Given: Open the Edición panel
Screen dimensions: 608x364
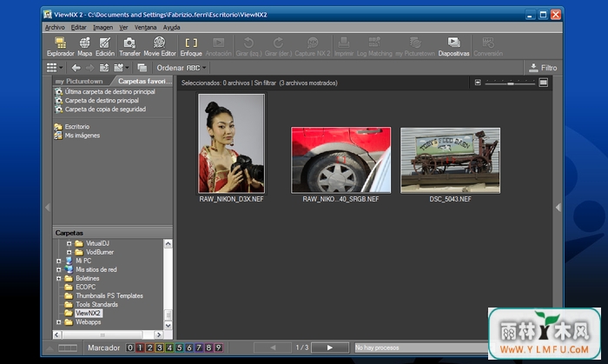Looking at the screenshot, I should tap(105, 47).
